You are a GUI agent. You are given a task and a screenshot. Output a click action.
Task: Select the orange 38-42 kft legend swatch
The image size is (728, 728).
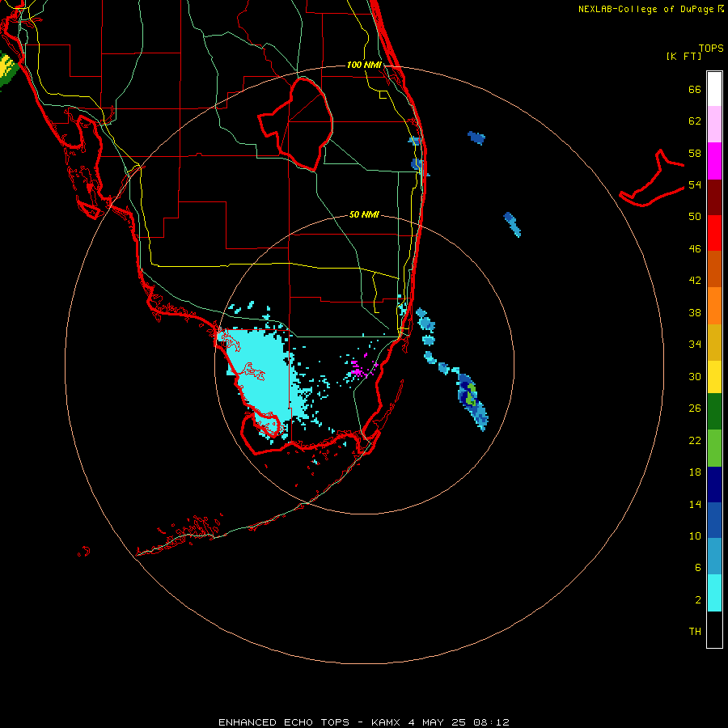coord(714,306)
